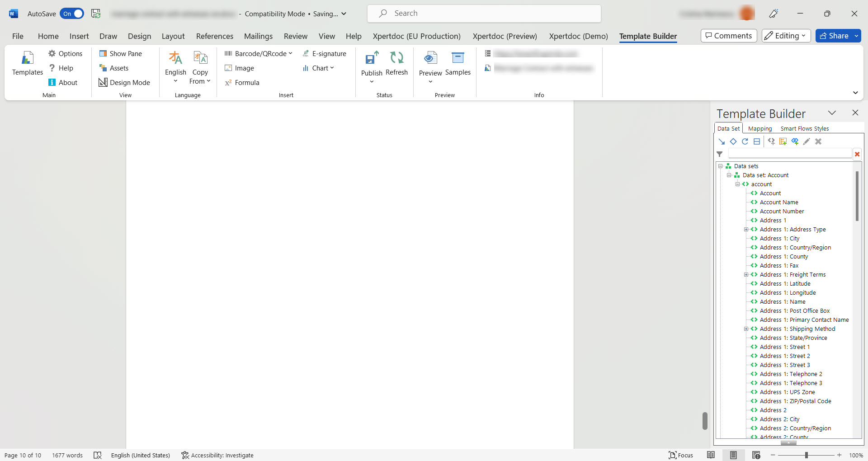Open Xpertdoc (EU Production) tab
This screenshot has width=868, height=461.
tap(416, 36)
